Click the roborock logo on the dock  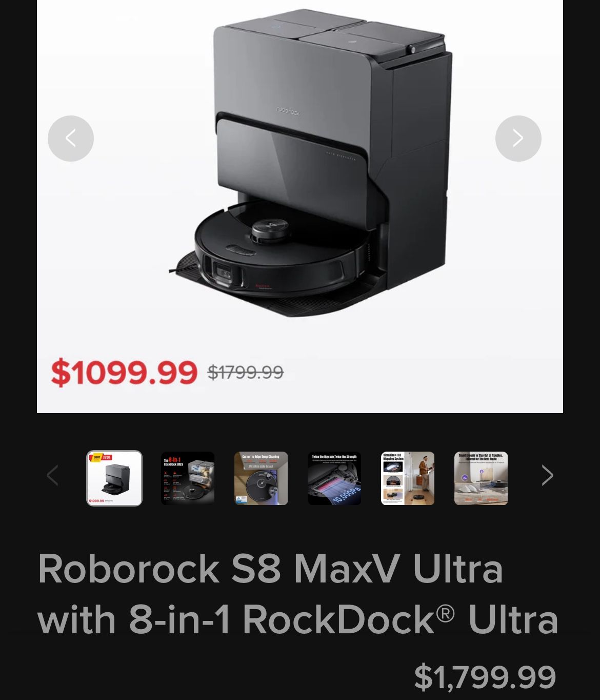coord(288,111)
